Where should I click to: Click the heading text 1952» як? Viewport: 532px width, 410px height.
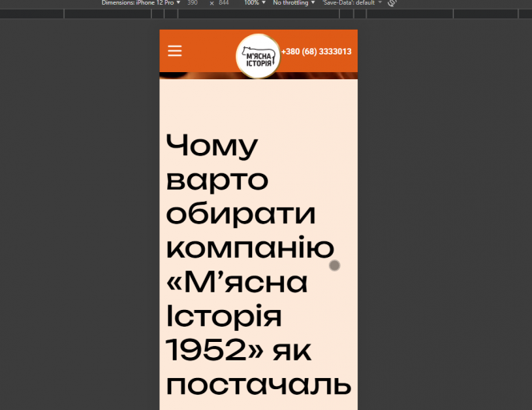tap(238, 350)
